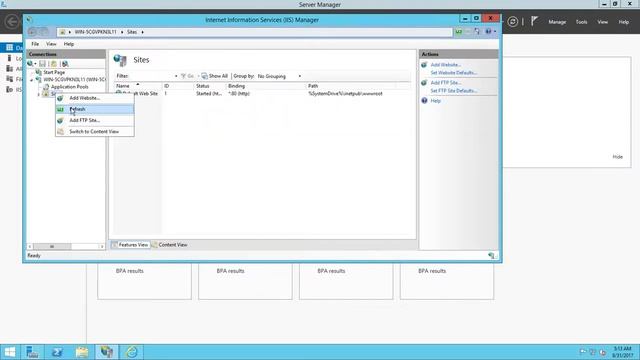The width and height of the screenshot is (640, 360).
Task: Click the connect globe icon in Connections toolbar
Action: (x=30, y=64)
